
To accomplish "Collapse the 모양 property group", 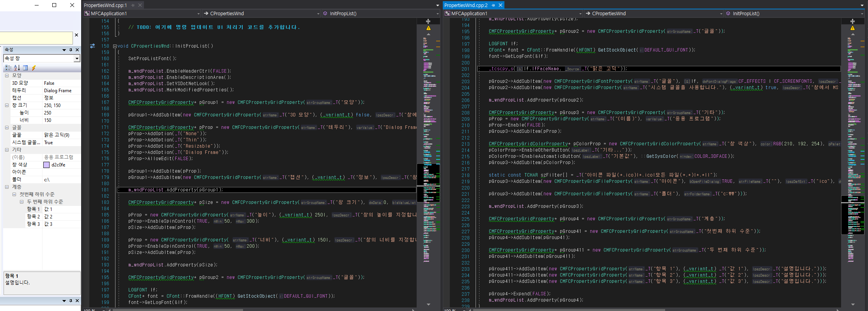I will [7, 75].
